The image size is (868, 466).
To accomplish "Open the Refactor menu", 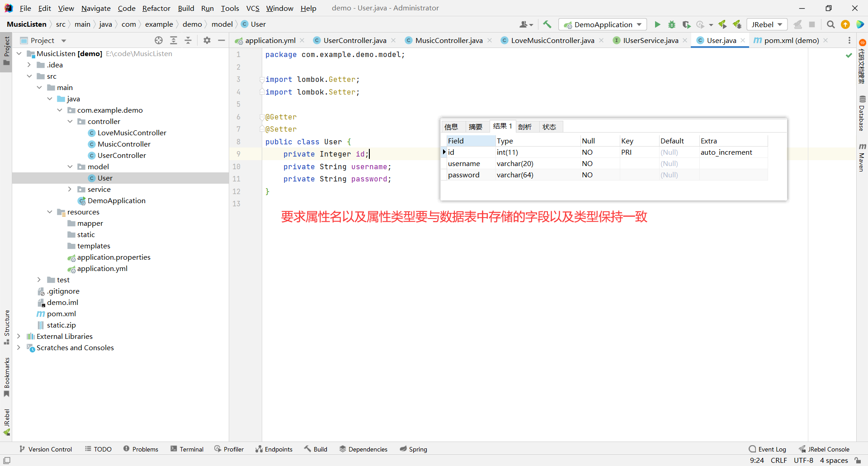I will 156,8.
